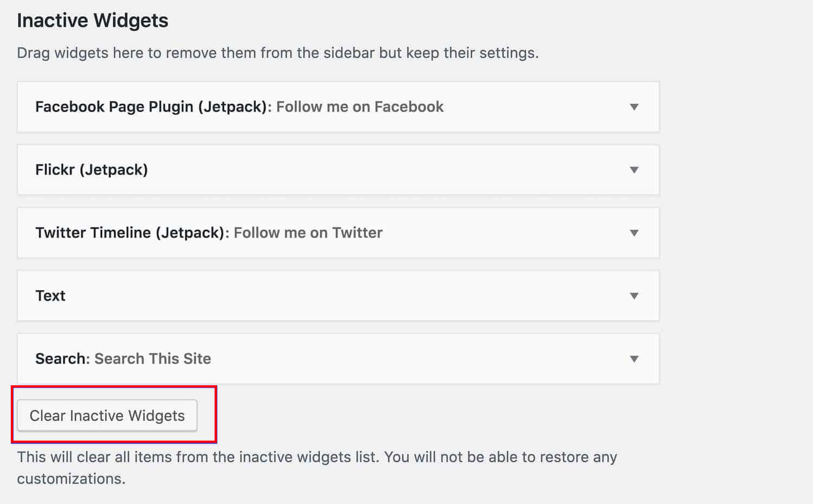Viewport: 813px width, 504px height.
Task: Open the Text widget's disclosure triangle
Action: [x=634, y=296]
